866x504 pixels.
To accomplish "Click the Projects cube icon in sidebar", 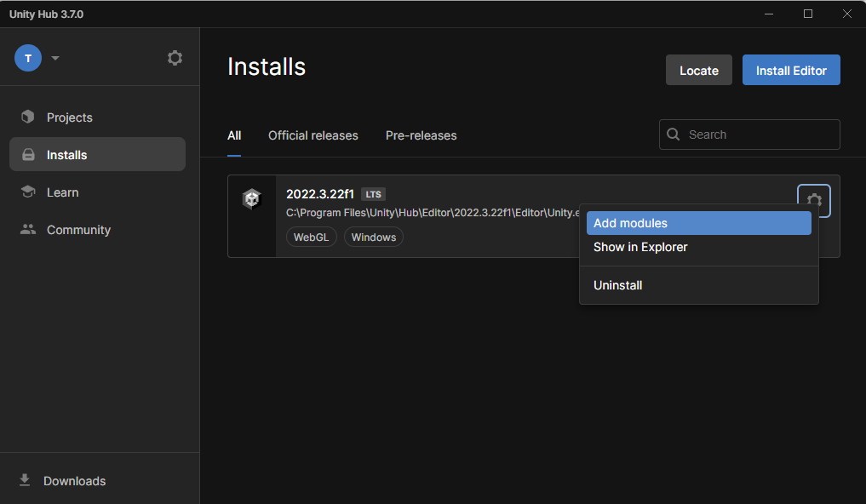I will tap(28, 117).
